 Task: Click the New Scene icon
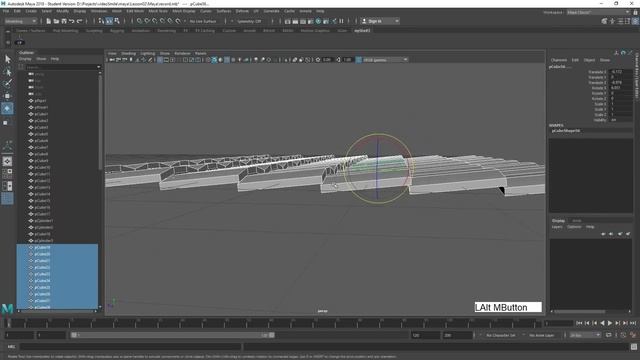coord(48,21)
